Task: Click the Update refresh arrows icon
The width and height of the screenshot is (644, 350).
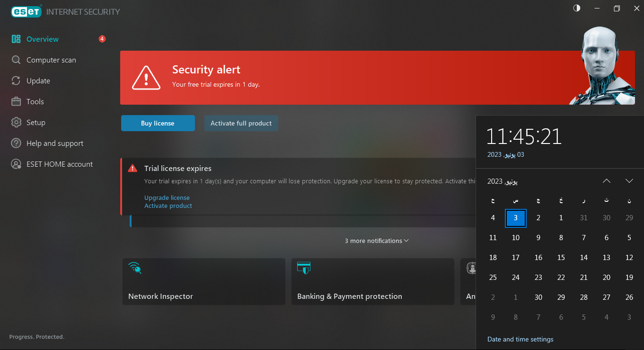Action: pyautogui.click(x=16, y=81)
